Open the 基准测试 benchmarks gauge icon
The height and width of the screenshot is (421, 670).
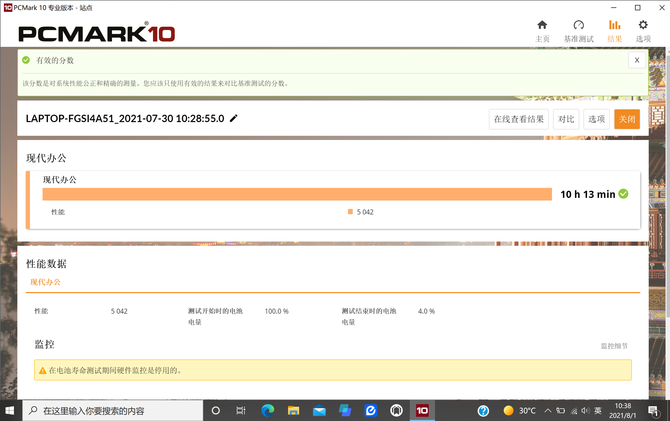tap(579, 25)
